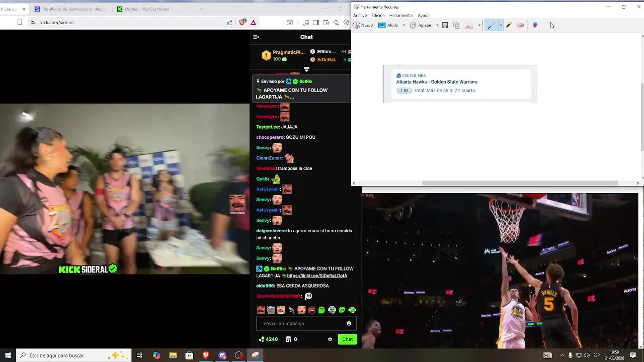Click the TaygerLee username in chat
644x362 pixels.
(x=268, y=127)
